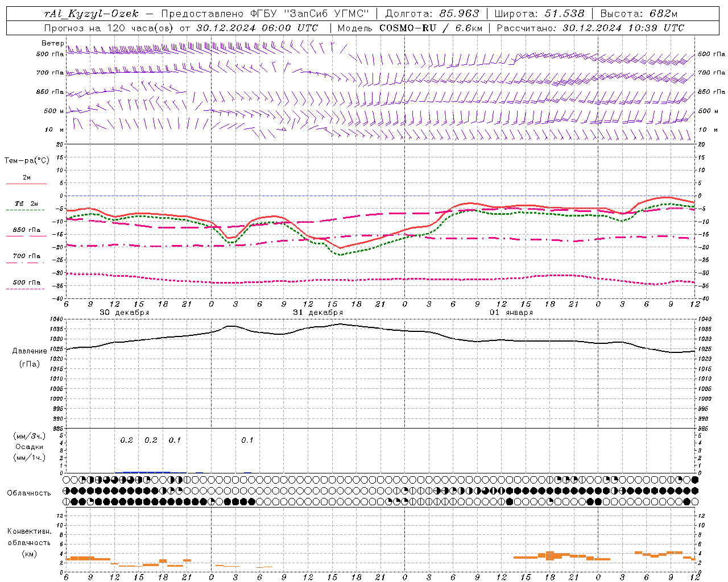The width and height of the screenshot is (728, 582).
Task: Click the 2м temperature legend entry
Action: 27,178
